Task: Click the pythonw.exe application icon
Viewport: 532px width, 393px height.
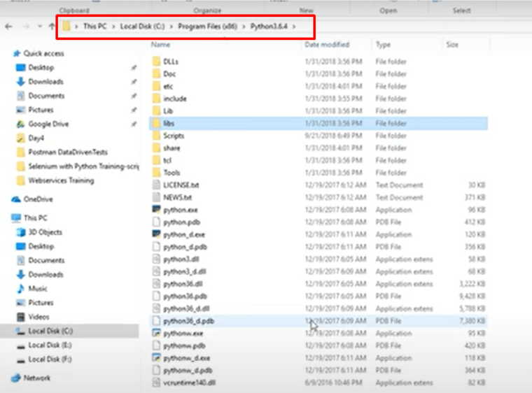Action: [x=156, y=334]
